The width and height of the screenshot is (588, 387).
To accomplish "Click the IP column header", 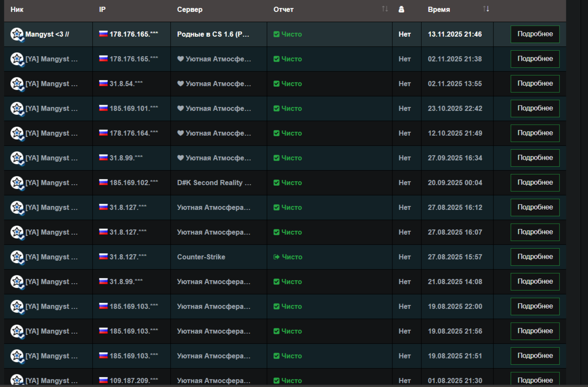I will 102,9.
